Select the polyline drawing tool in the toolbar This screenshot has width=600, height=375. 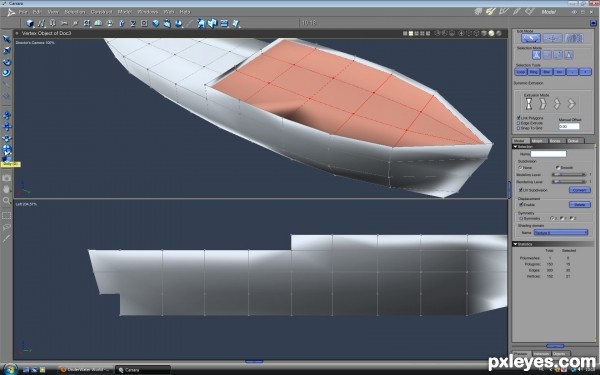click(x=41, y=23)
